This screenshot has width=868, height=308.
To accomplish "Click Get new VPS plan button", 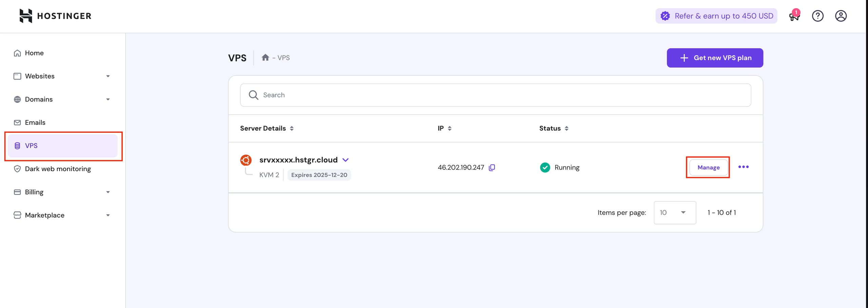I will tap(715, 58).
